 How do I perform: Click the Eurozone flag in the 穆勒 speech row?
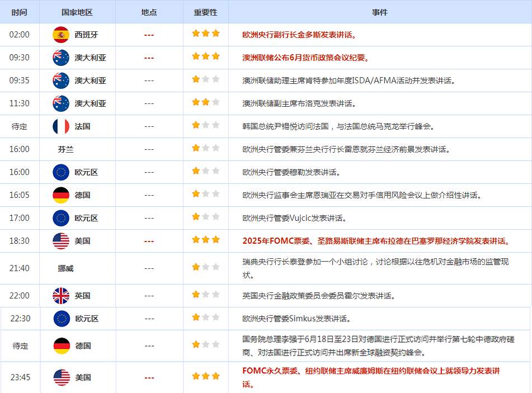point(61,172)
